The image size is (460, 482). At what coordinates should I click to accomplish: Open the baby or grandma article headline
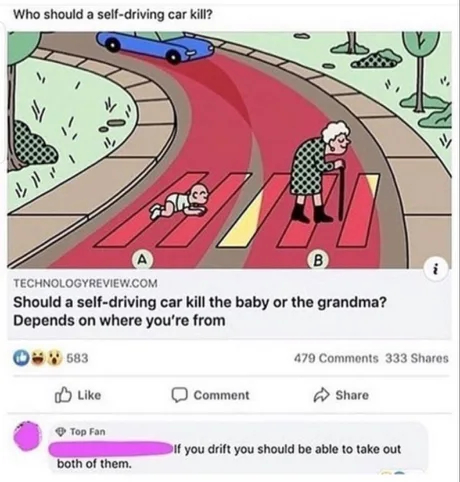pyautogui.click(x=200, y=311)
